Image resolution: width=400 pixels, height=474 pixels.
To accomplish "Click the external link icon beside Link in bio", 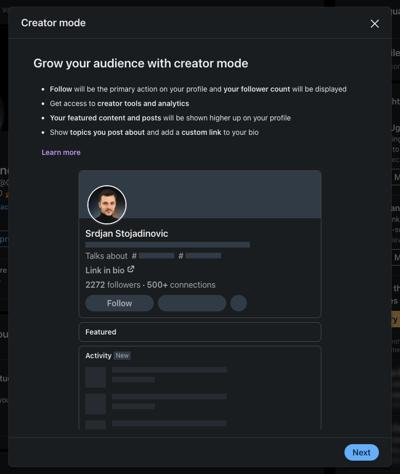I will 131,269.
